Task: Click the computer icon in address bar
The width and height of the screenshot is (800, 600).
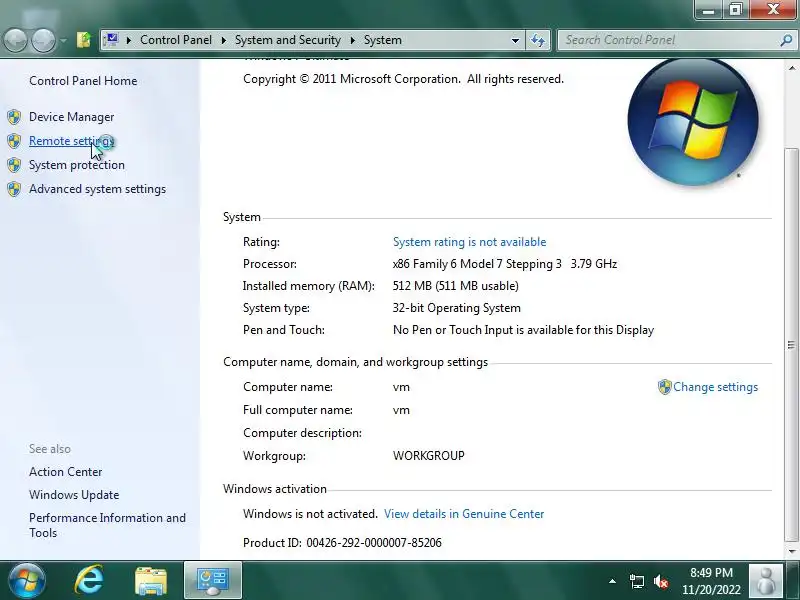Action: coord(110,40)
